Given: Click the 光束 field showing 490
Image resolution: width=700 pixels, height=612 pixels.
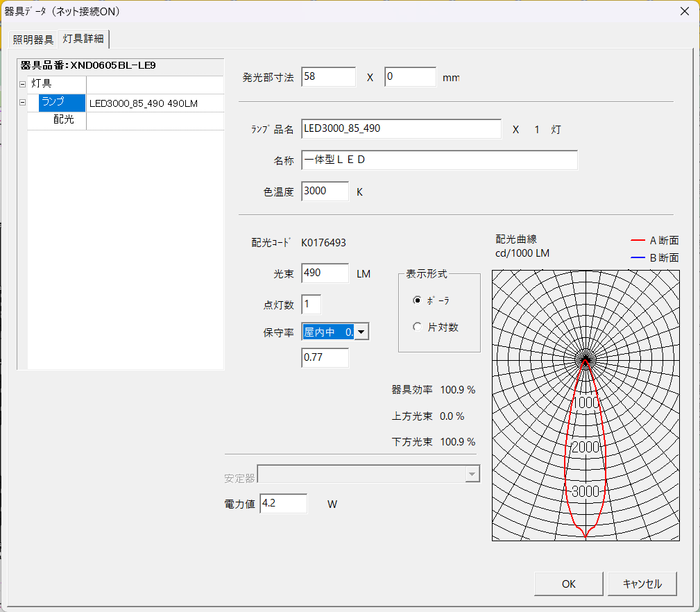Looking at the screenshot, I should point(325,273).
